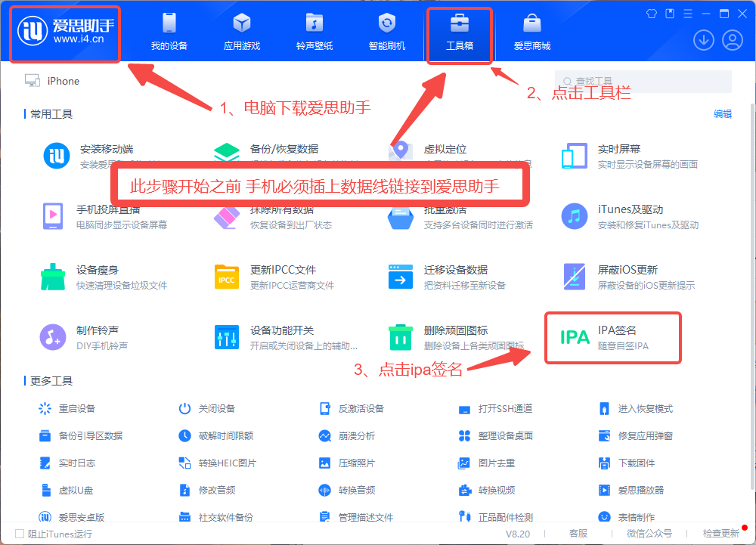Open the hamburger menu in the title bar

[x=686, y=13]
